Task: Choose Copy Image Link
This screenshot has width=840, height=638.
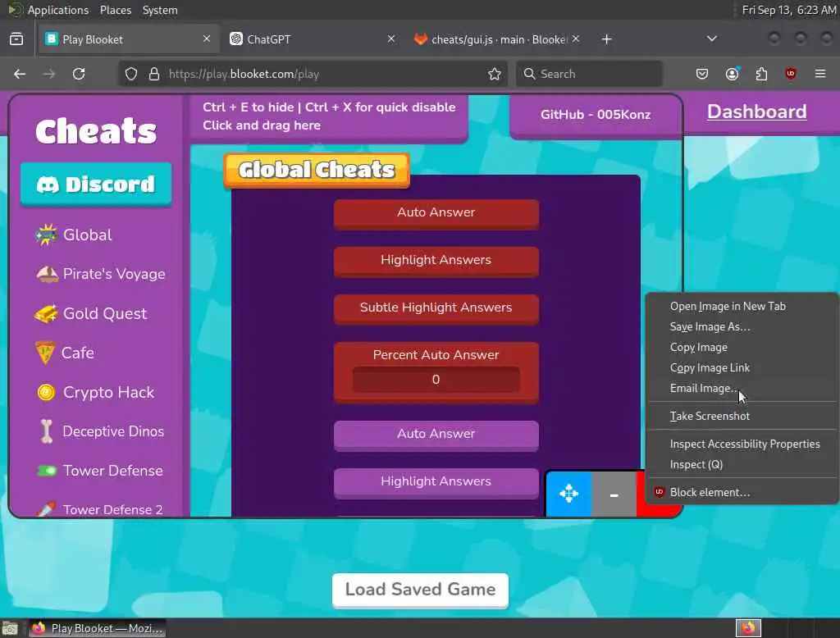Action: tap(742, 367)
